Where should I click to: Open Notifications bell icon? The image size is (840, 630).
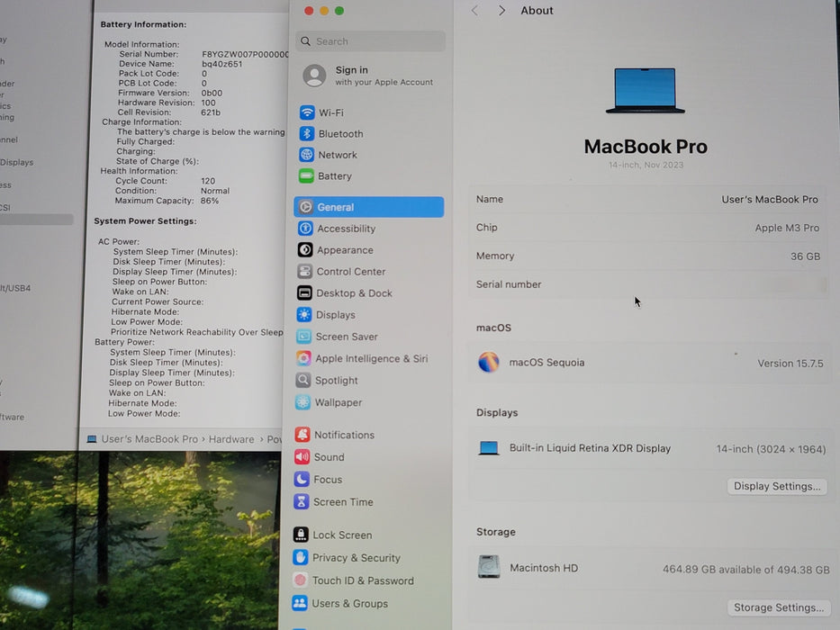point(303,435)
